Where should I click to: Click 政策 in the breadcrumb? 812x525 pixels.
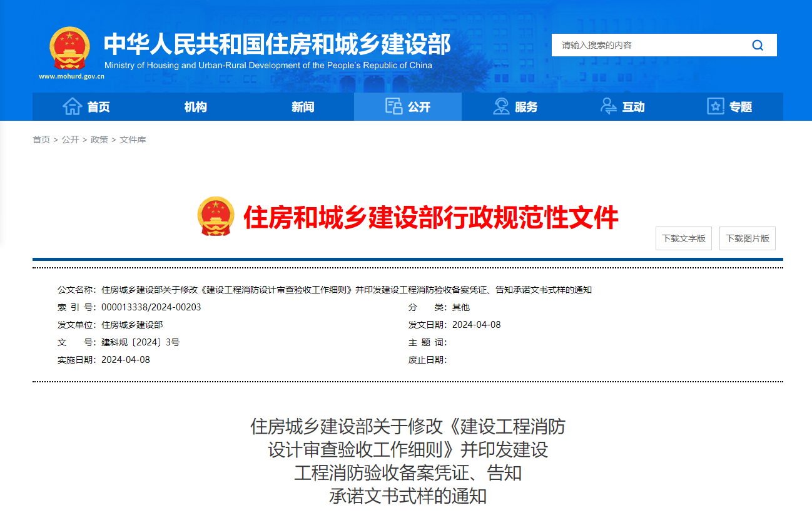coord(99,140)
